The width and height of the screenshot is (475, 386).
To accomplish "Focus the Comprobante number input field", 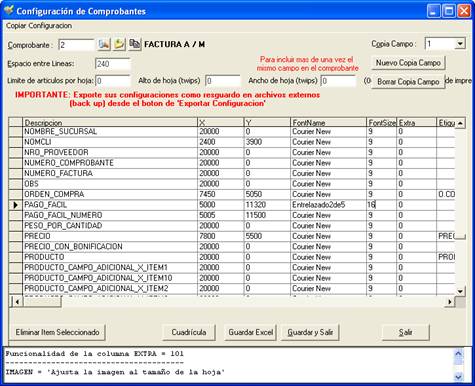I will pos(76,45).
